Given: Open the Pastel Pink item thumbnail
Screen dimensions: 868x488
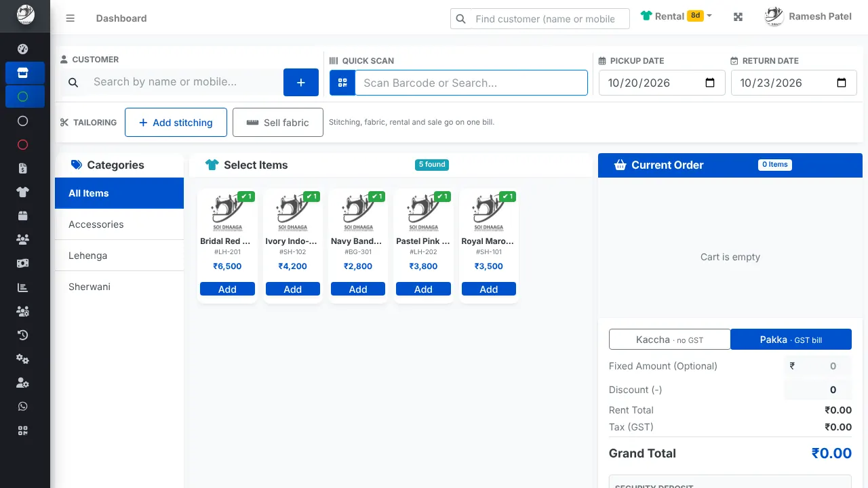Looking at the screenshot, I should [423, 211].
